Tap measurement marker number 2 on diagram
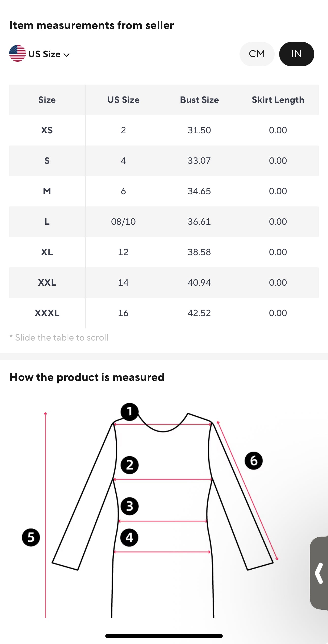The width and height of the screenshot is (328, 644). [129, 465]
